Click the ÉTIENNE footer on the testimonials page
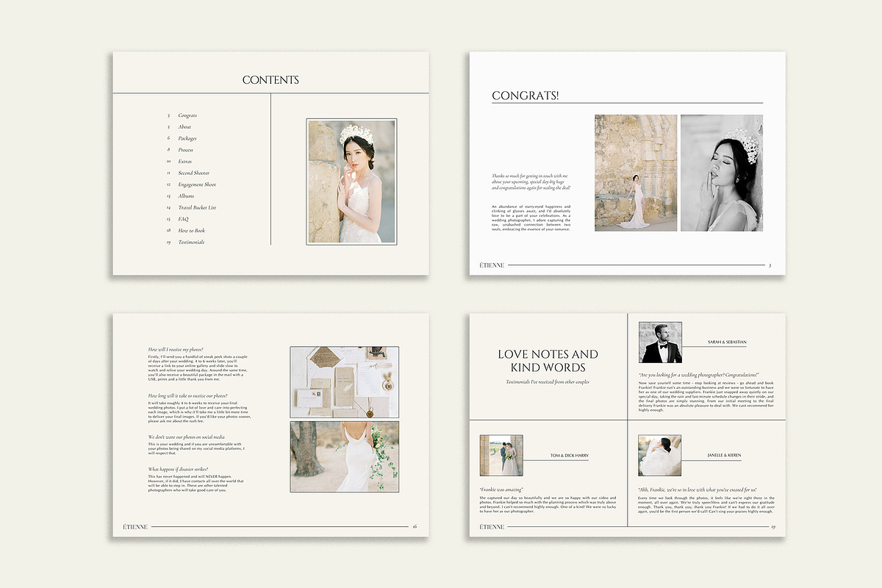Viewport: 882px width, 588px height. (x=492, y=527)
